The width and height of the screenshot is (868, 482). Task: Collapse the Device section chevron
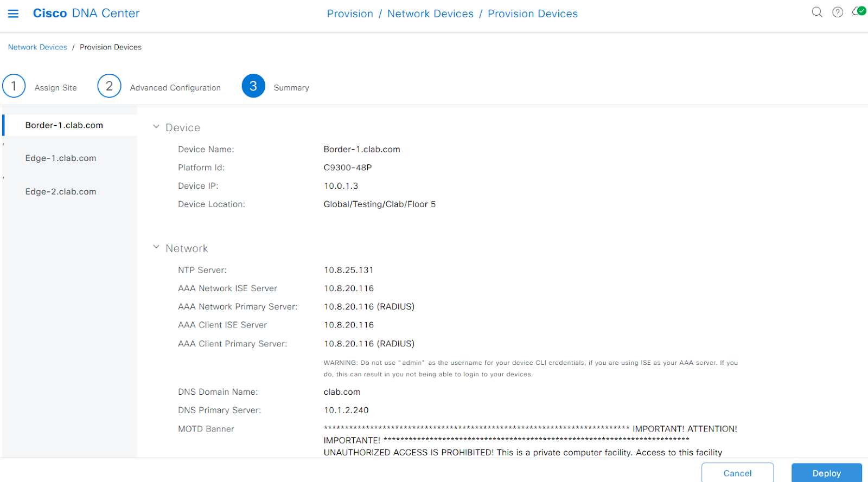click(156, 127)
